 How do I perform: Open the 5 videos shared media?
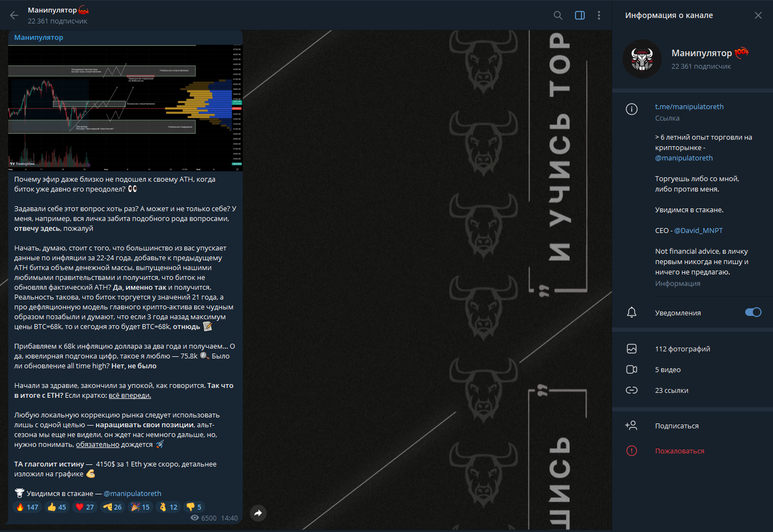[x=668, y=369]
